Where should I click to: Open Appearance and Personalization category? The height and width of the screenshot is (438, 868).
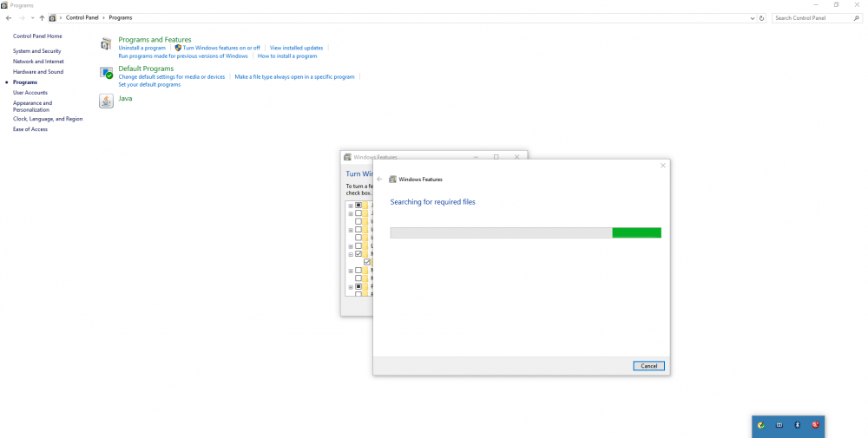click(x=33, y=106)
